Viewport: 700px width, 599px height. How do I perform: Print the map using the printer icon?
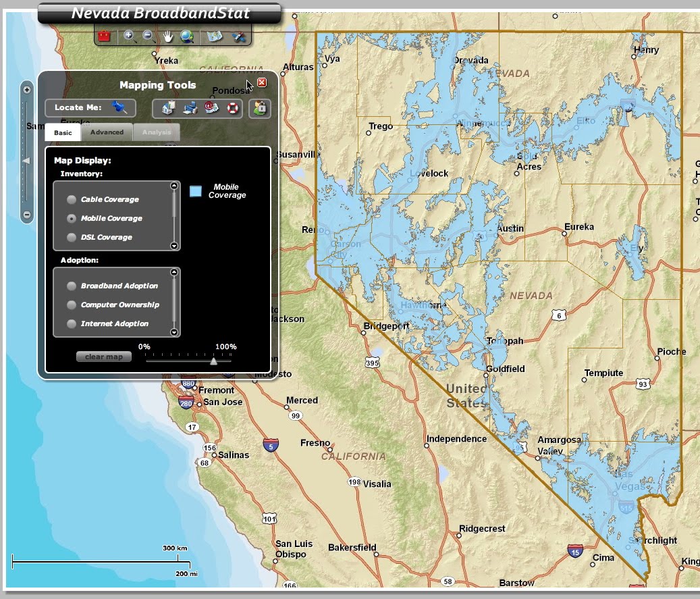[190, 107]
